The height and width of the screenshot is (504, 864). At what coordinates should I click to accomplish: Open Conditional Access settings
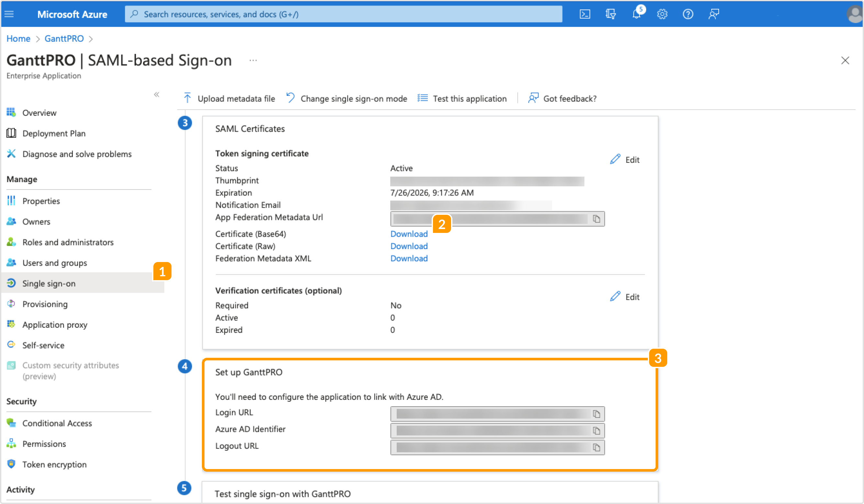pyautogui.click(x=57, y=423)
